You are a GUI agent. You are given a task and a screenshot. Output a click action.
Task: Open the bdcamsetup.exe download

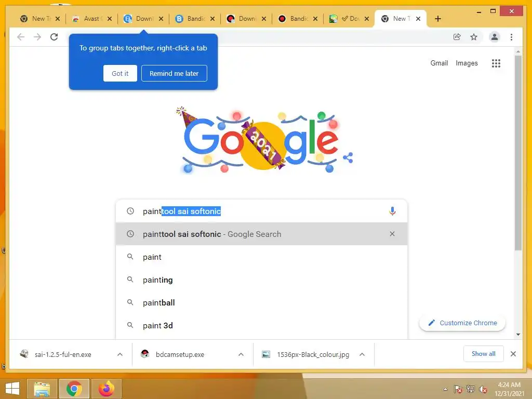[180, 354]
